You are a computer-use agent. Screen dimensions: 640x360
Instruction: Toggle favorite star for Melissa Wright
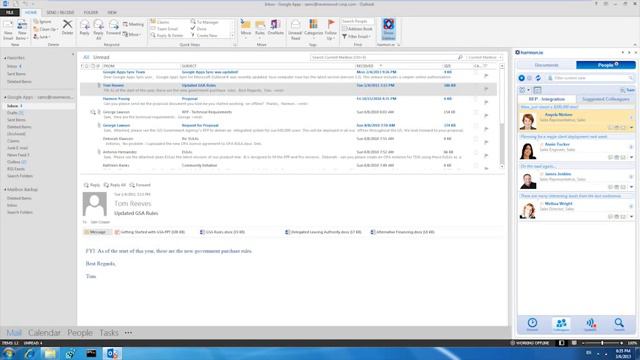pyautogui.click(x=542, y=204)
